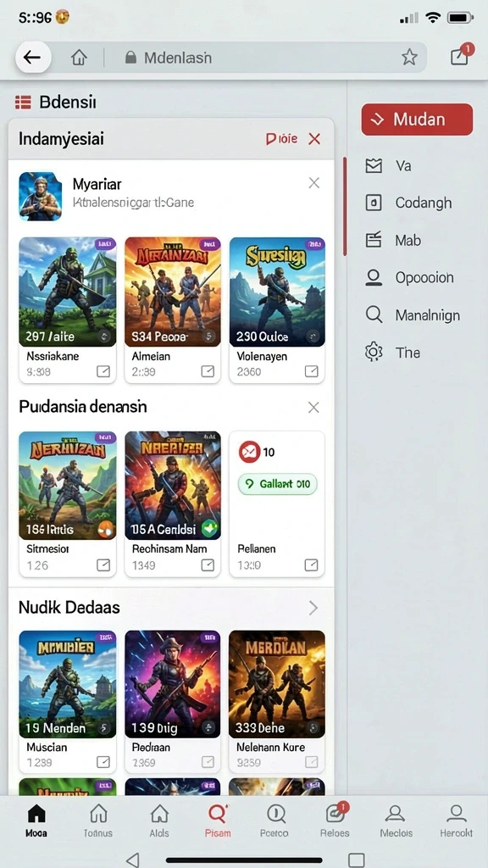Open the Nssriakane game thumbnail
Image resolution: width=488 pixels, height=868 pixels.
(68, 292)
